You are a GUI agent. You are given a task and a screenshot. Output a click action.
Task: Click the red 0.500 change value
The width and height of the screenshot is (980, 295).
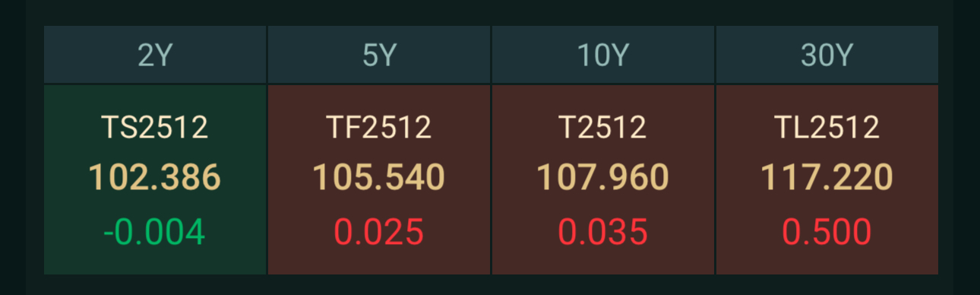click(x=827, y=232)
